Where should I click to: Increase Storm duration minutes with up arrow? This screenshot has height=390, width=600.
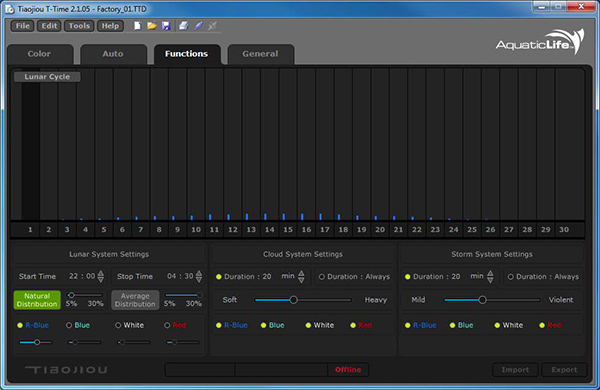491,273
